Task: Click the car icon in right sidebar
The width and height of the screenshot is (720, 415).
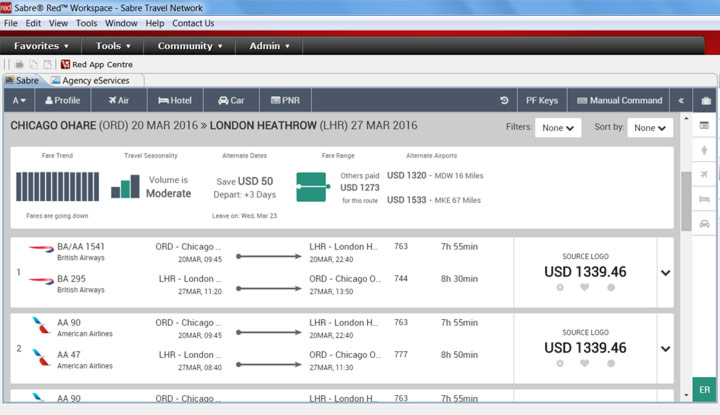Action: coord(704,224)
